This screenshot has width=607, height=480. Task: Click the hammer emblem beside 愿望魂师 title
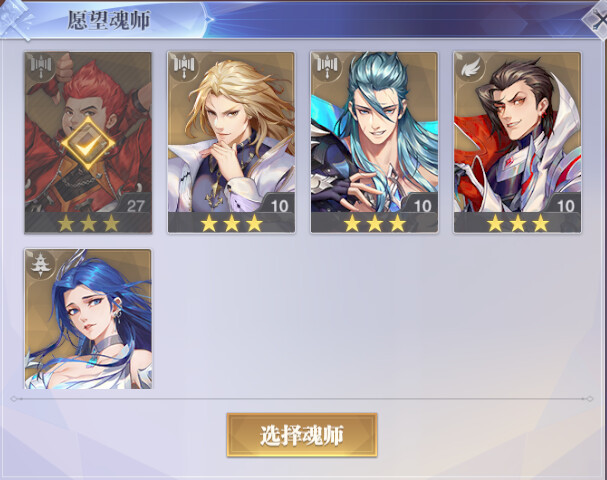[x=17, y=20]
